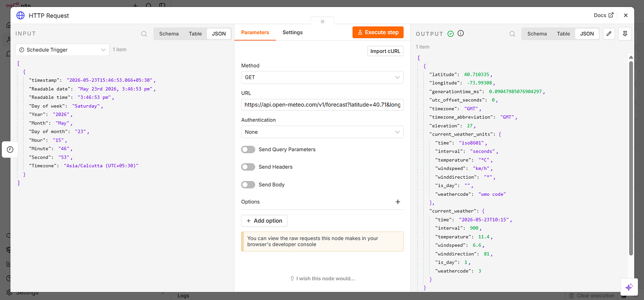Toggle Send Query Parameters switch
644x300 pixels.
pyautogui.click(x=248, y=149)
